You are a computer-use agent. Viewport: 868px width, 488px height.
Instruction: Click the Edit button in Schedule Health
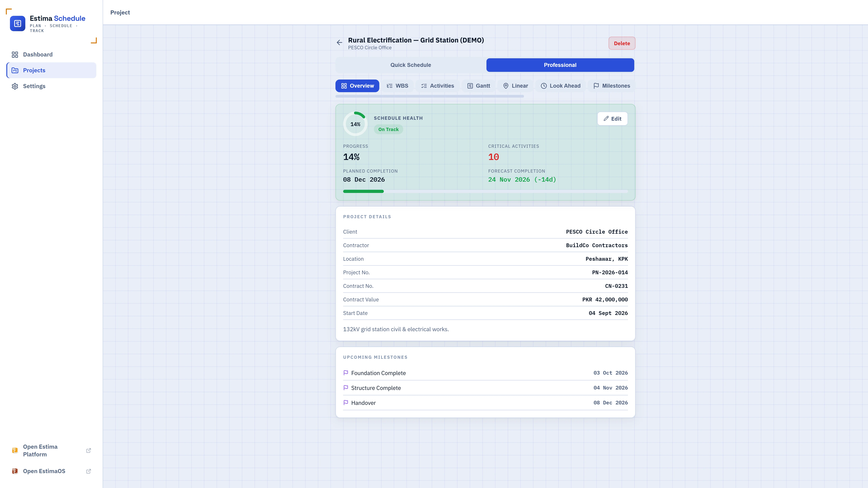coord(612,119)
